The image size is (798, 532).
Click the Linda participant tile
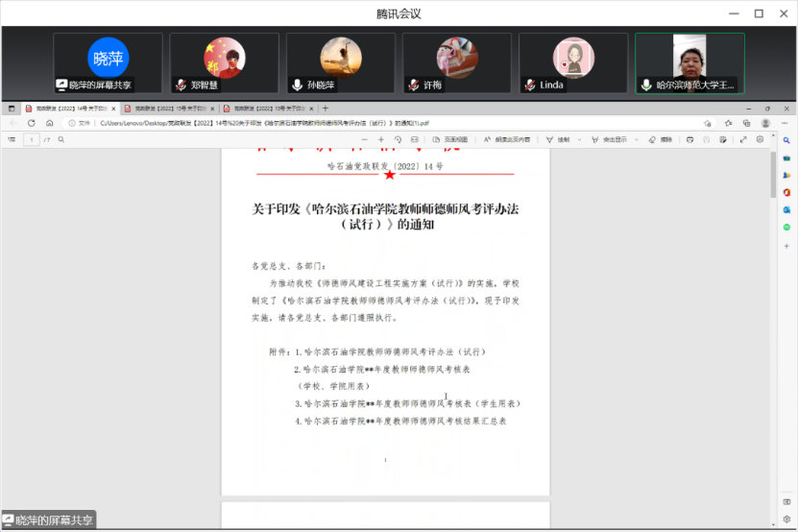pos(573,63)
